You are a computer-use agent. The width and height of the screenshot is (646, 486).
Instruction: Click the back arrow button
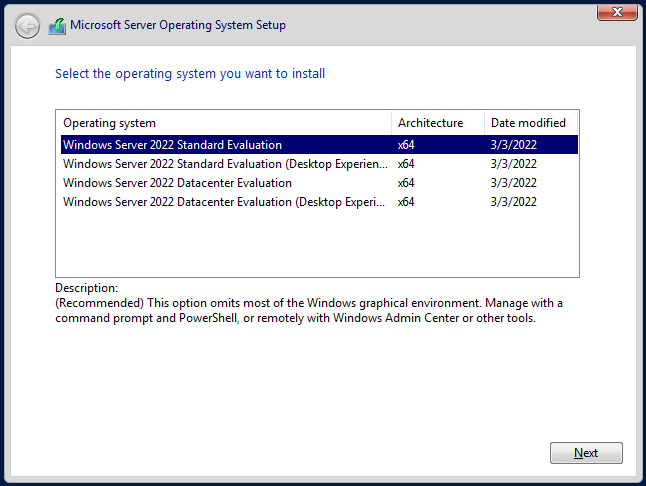point(27,26)
